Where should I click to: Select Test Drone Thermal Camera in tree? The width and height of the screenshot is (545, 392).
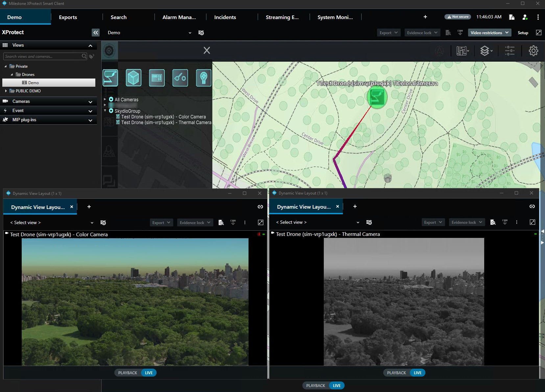point(166,123)
